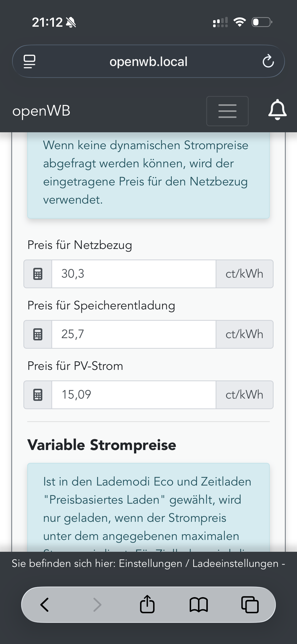Click the openWB brand link

tap(41, 111)
